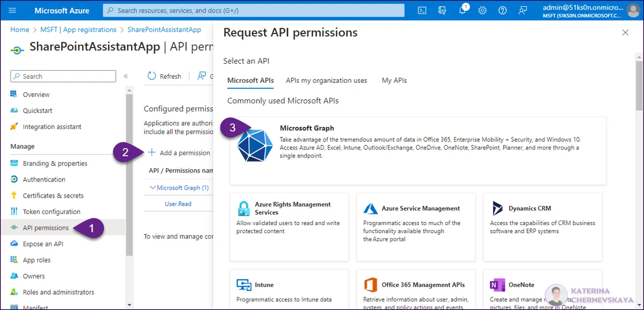Open the Directories and subscriptions filter icon
The width and height of the screenshot is (644, 310).
[x=442, y=10]
